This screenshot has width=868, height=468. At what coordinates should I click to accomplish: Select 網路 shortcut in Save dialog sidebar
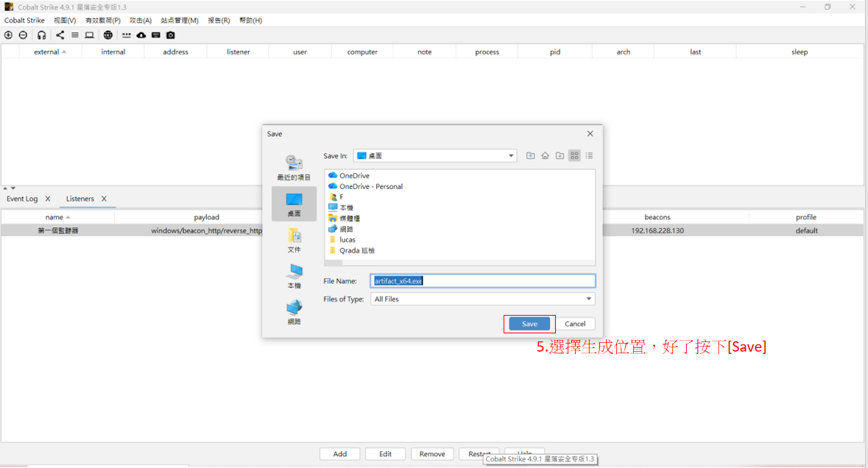(x=294, y=312)
